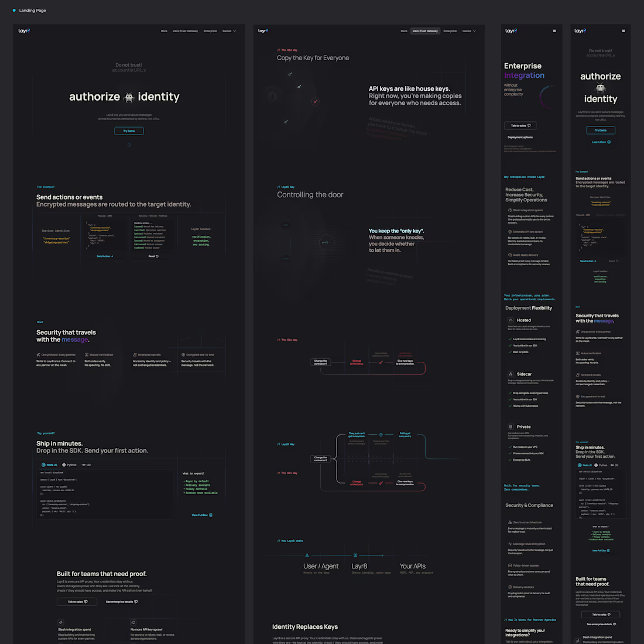The height and width of the screenshot is (644, 644).
Task: Select Node.JS tab in desktop SDK section
Action: [x=49, y=464]
